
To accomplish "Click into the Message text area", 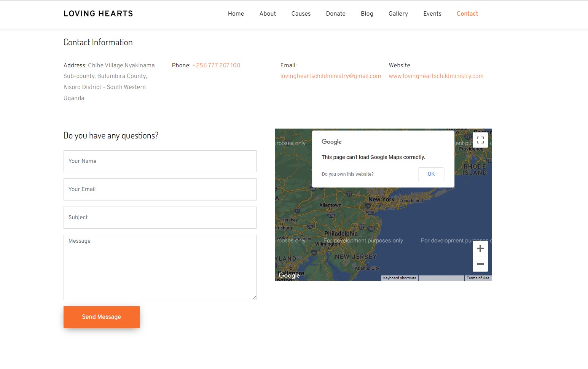I will (160, 267).
